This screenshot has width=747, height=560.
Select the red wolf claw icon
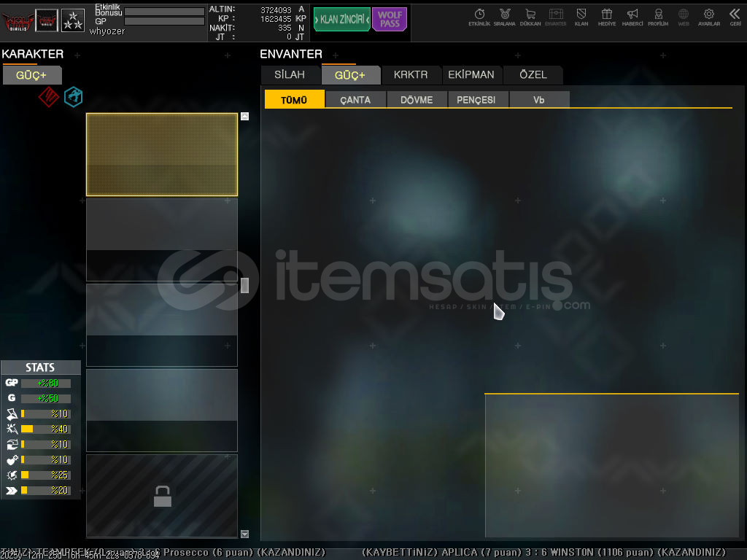coord(48,97)
